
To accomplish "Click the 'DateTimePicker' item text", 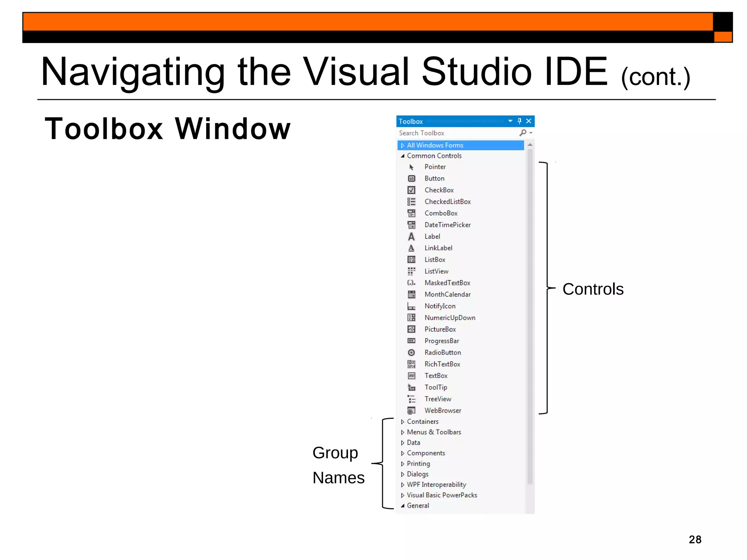I will pos(448,225).
